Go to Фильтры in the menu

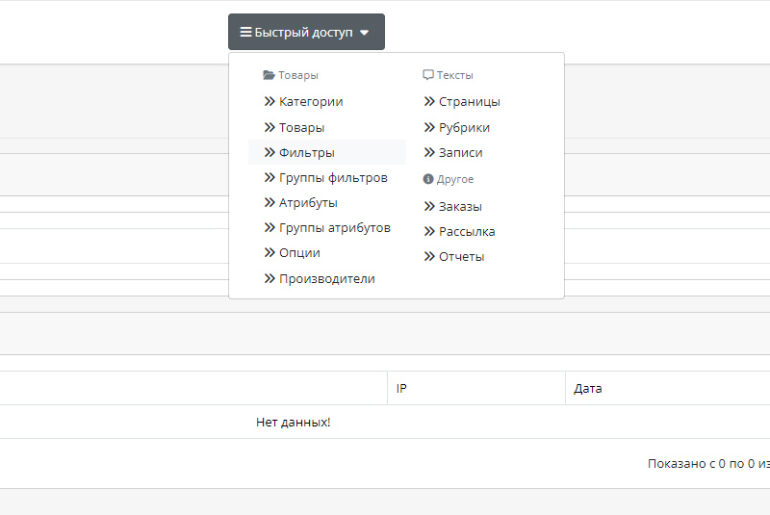tap(306, 152)
